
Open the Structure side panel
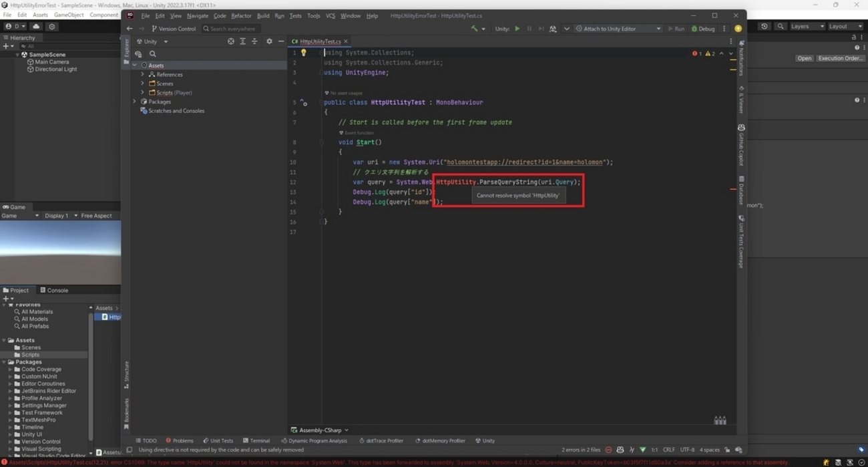126,375
